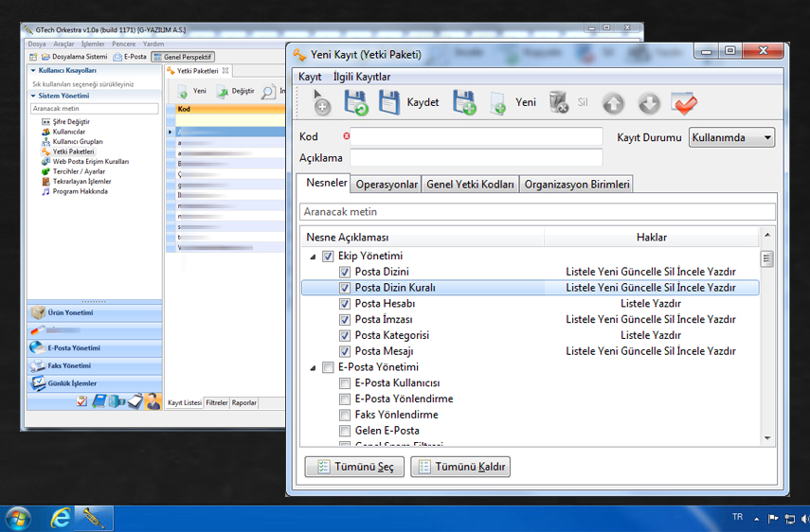Click the Sil trash can icon
Viewport: 810px width, 532px height.
(558, 102)
